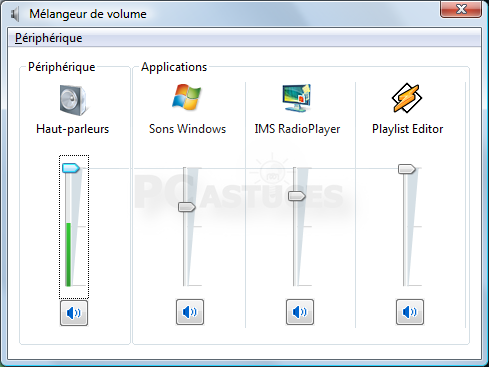Mute IMS RadioPlayer audio
The height and width of the screenshot is (367, 489).
tap(300, 312)
